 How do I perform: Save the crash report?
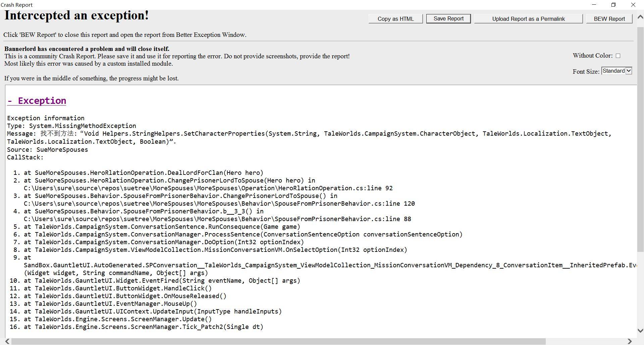point(448,19)
